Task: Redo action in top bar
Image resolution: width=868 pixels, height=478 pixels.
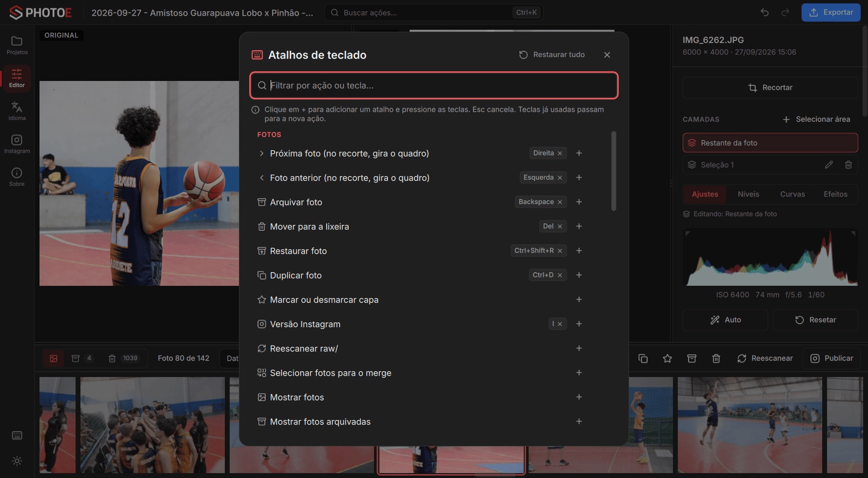Action: pos(785,12)
